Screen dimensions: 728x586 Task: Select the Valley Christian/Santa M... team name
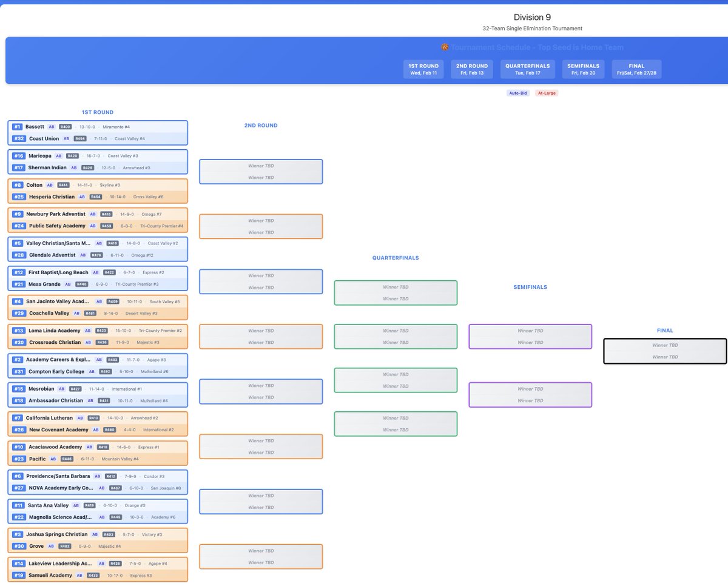tap(58, 243)
